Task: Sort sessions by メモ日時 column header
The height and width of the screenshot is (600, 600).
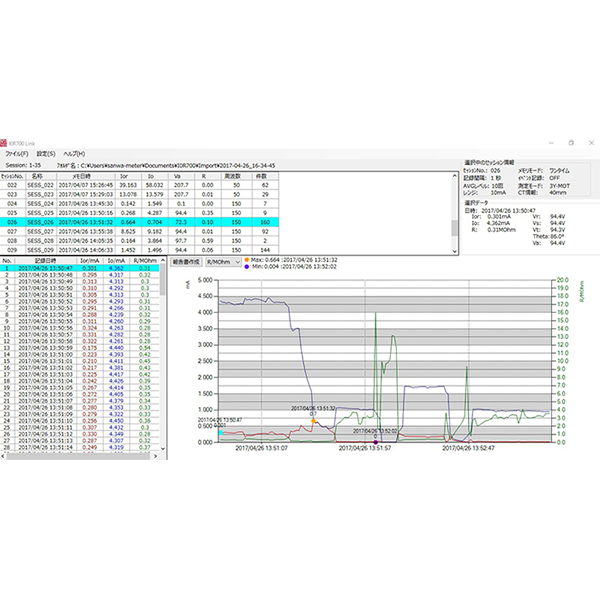Action: click(87, 175)
